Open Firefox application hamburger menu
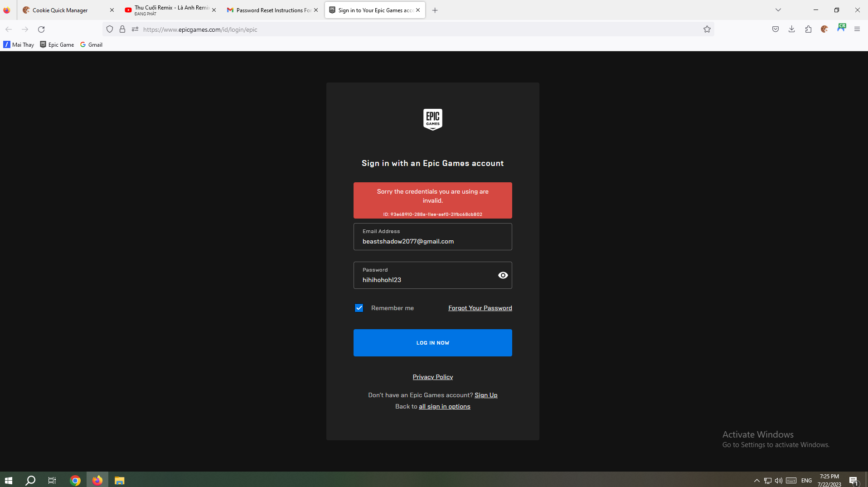868x487 pixels. [857, 29]
